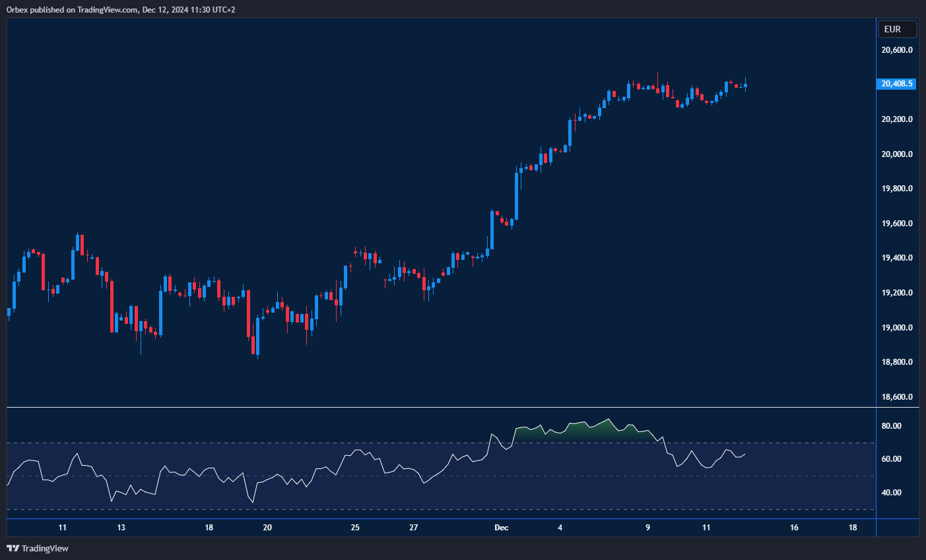Screen dimensions: 926x560
Task: Select the 20,000.0 price level label
Action: tap(897, 154)
